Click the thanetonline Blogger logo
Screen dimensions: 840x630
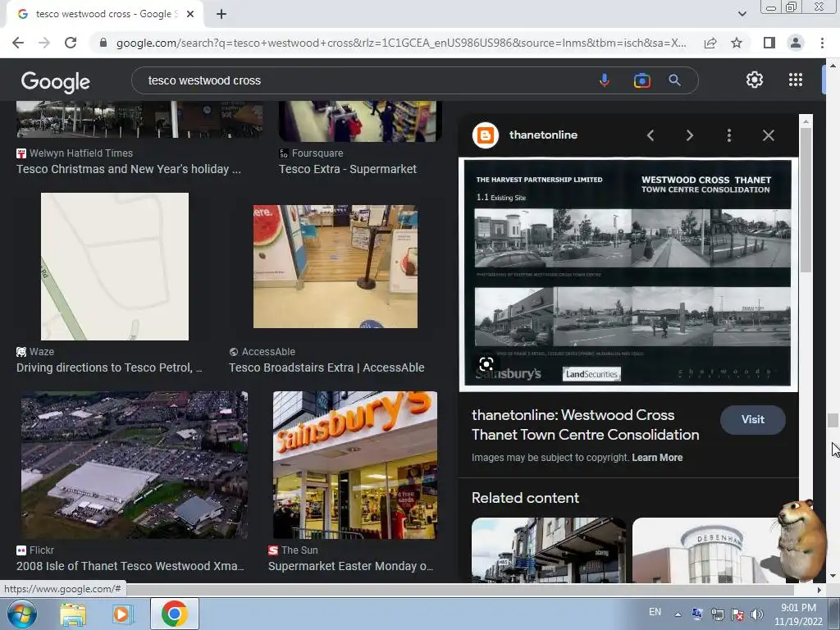click(x=486, y=135)
